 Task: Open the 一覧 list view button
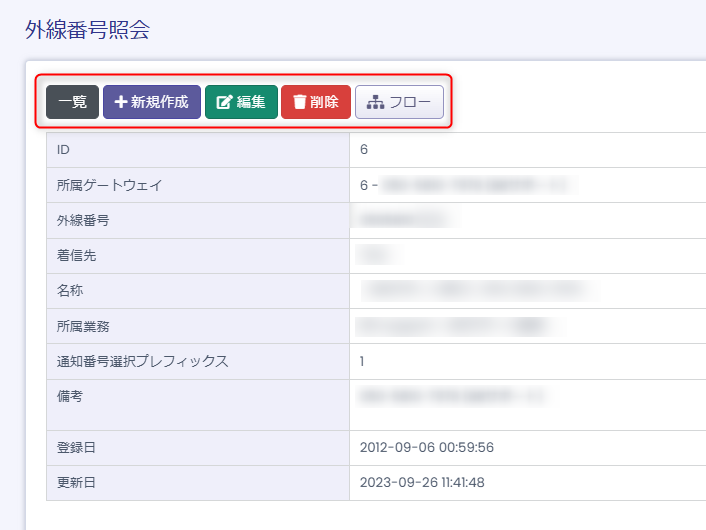tap(72, 102)
